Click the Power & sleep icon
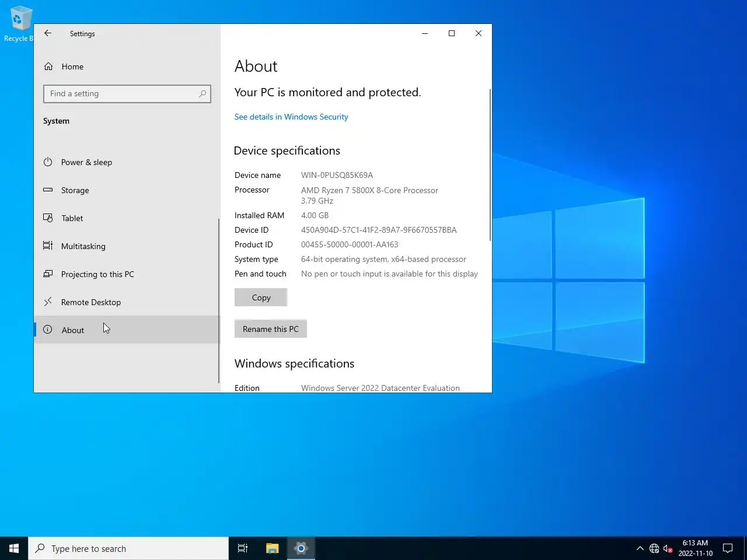The width and height of the screenshot is (747, 560). (48, 162)
